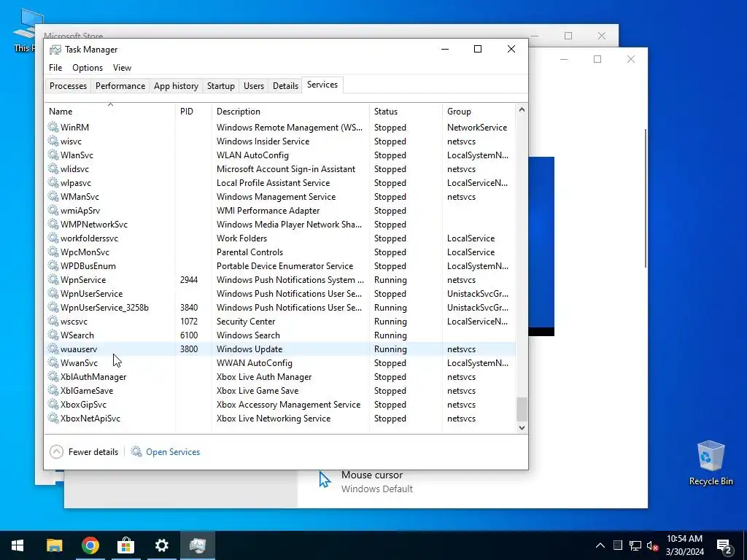Click the Open Services link
The height and width of the screenshot is (560, 747).
[x=173, y=452]
